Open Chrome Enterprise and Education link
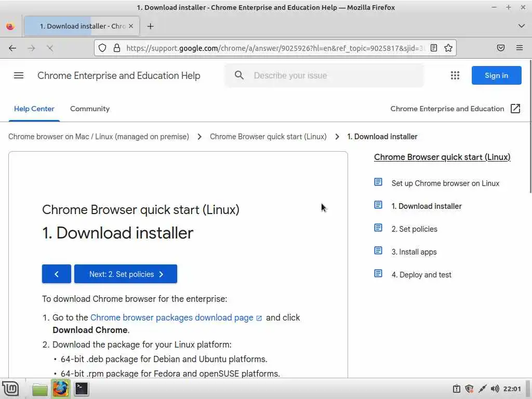The width and height of the screenshot is (532, 399). click(x=447, y=109)
